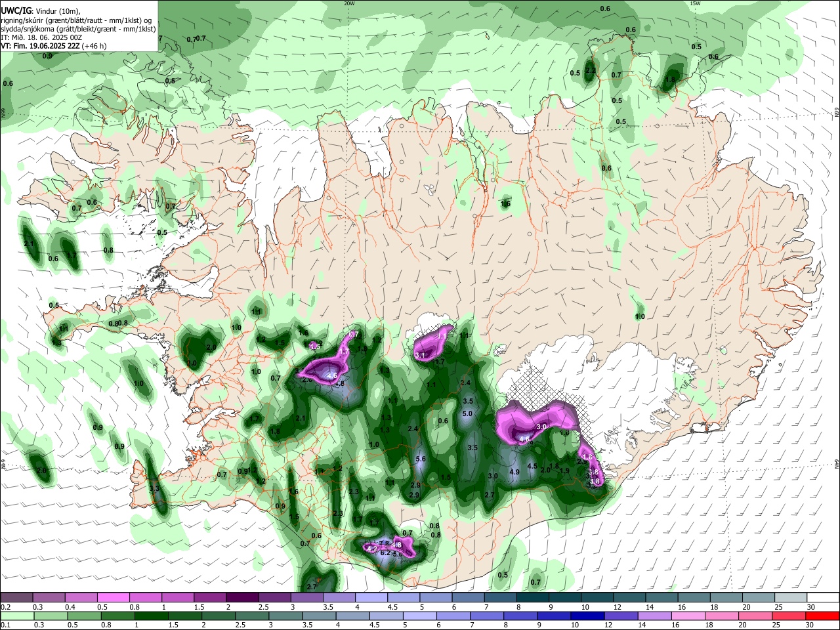Click the 'rigning/skúrir' legend description line
Screen dimensions: 840x630
click(x=76, y=20)
